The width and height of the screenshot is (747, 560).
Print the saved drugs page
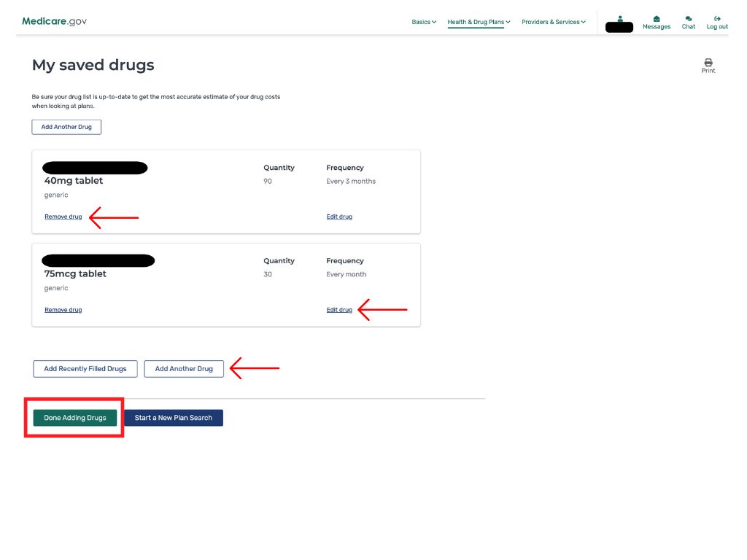[x=708, y=65]
